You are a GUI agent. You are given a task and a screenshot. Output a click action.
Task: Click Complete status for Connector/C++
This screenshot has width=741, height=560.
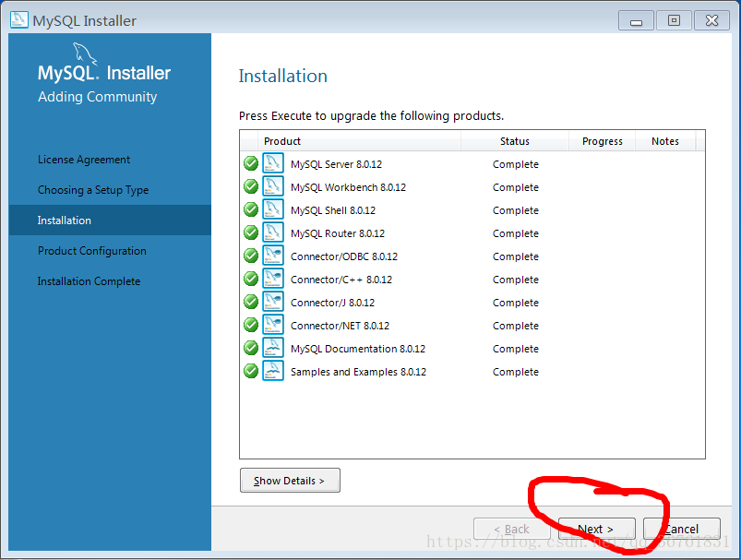(516, 280)
